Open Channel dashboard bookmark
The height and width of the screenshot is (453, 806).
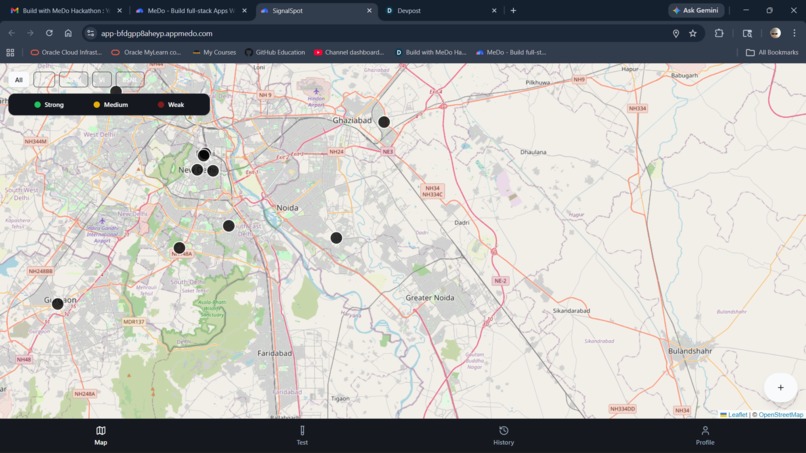pyautogui.click(x=349, y=52)
